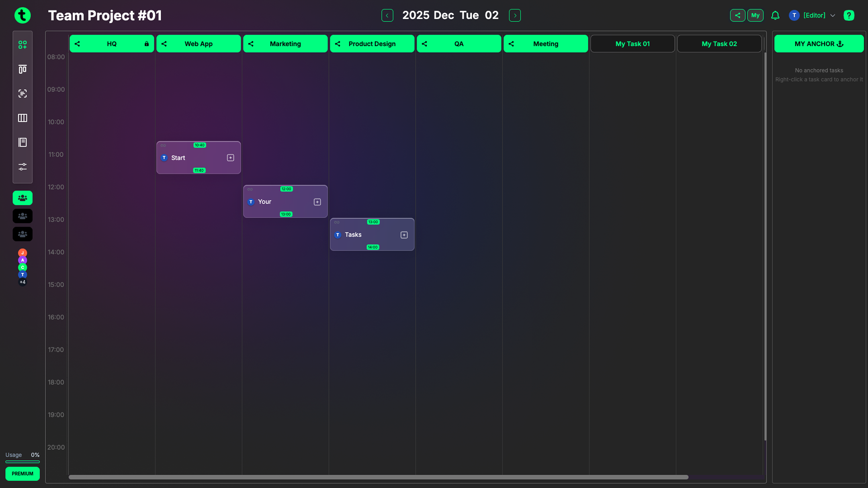Click the lock icon on the HQ column
The height and width of the screenshot is (488, 868).
(x=146, y=44)
